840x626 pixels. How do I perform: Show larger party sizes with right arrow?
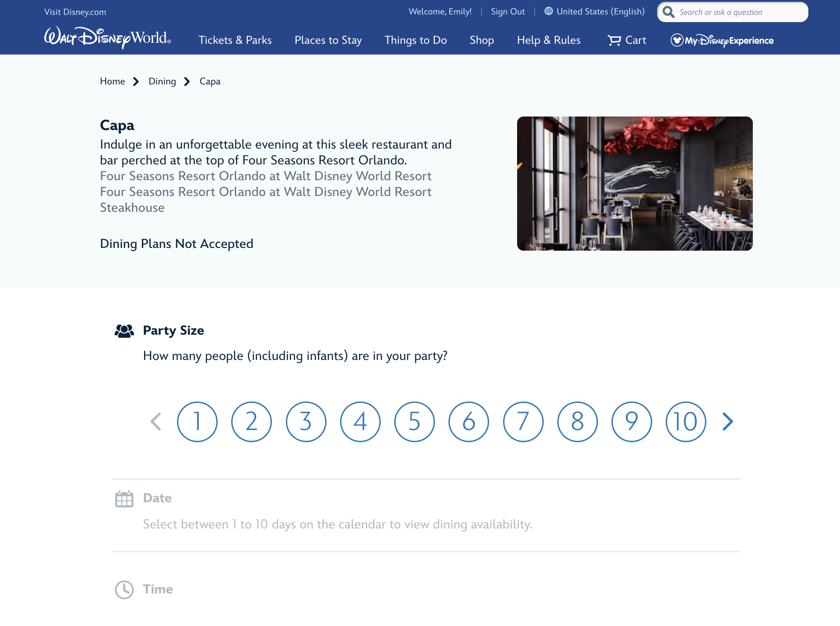[x=728, y=422]
